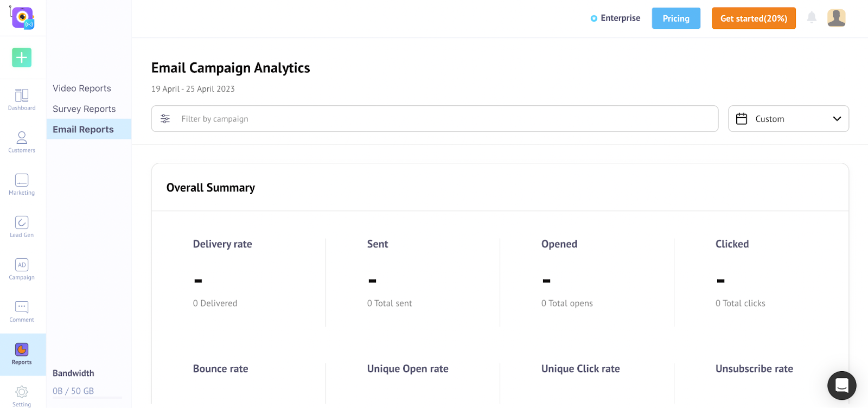Open the Marketing sidebar icon
The height and width of the screenshot is (408, 868).
22,184
